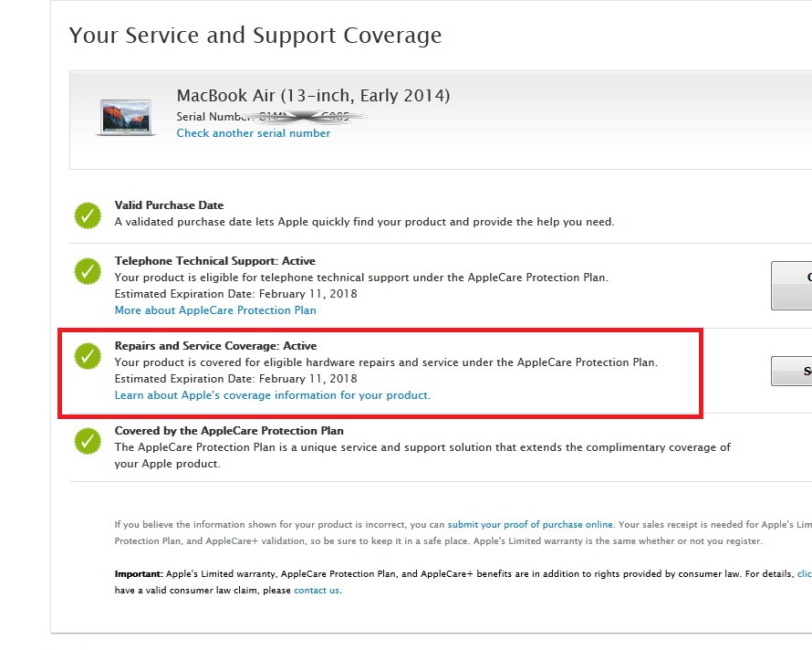Open Learn about Apple's coverage information link

[x=273, y=395]
